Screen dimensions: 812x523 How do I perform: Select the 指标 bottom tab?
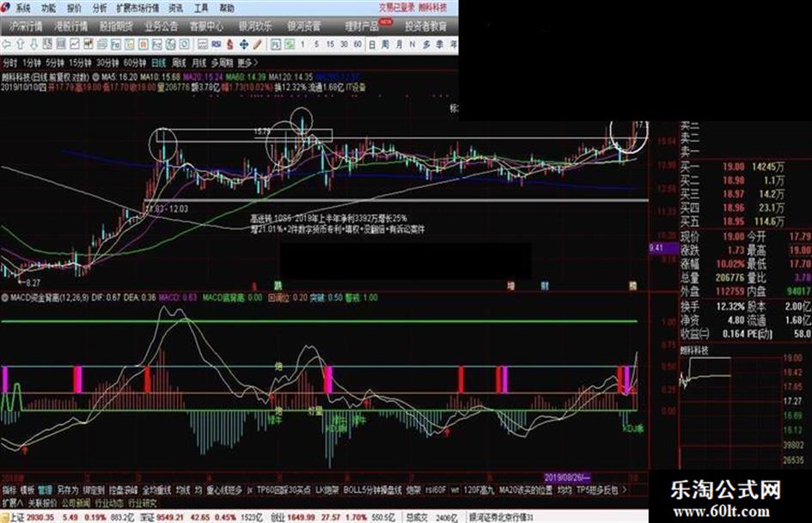tap(9, 490)
